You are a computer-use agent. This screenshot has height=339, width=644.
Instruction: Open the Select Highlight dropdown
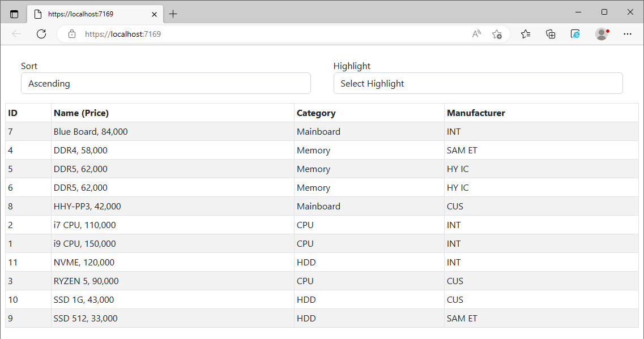(478, 83)
